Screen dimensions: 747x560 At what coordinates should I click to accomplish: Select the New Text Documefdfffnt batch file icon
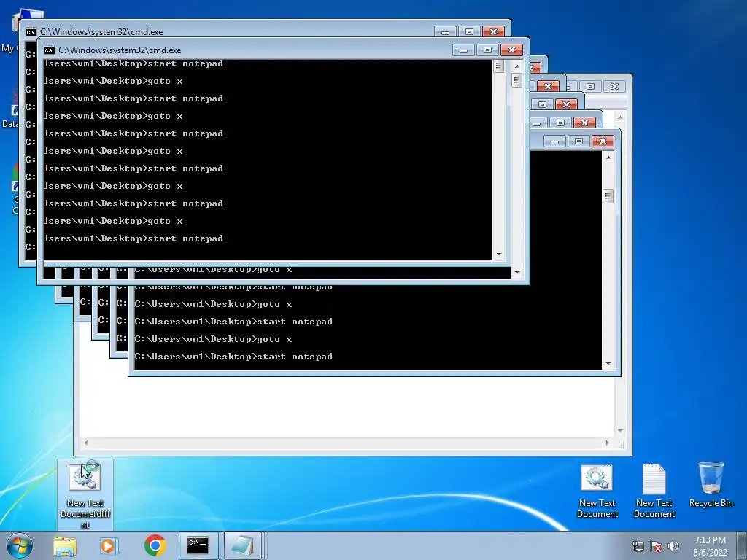[x=85, y=494]
